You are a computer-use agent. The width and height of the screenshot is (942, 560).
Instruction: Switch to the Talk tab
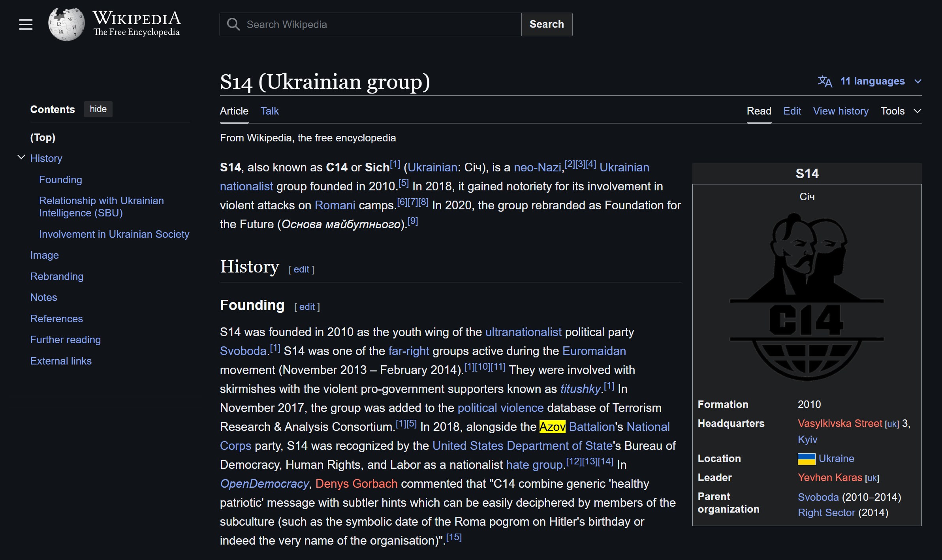point(269,111)
